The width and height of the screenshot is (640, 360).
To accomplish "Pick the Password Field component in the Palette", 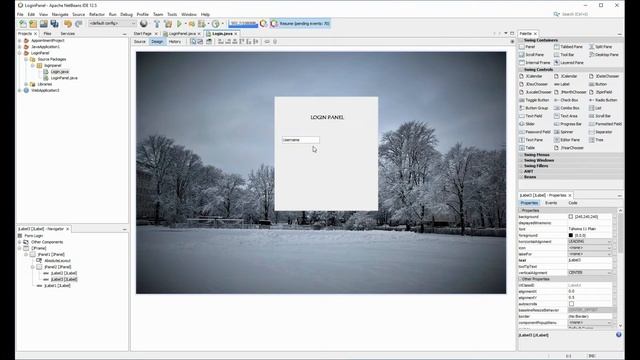I will click(x=535, y=132).
